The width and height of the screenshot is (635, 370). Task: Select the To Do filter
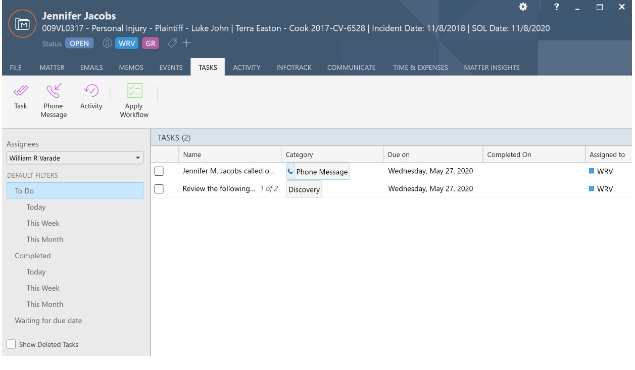click(75, 191)
